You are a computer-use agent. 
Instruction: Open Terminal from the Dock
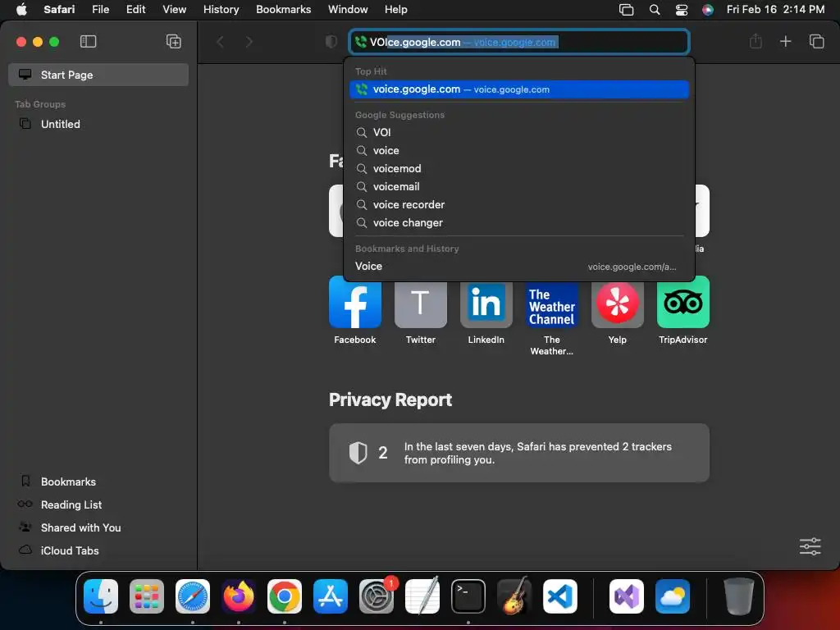pos(468,596)
